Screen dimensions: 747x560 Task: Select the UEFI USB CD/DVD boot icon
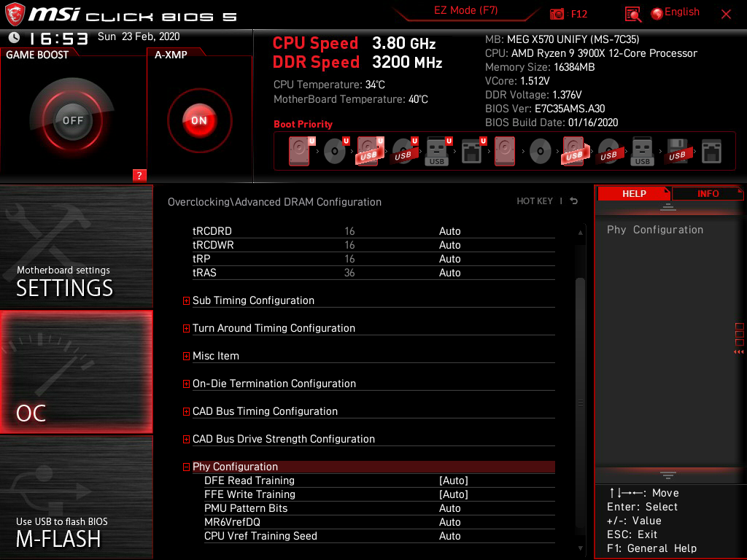[x=404, y=151]
